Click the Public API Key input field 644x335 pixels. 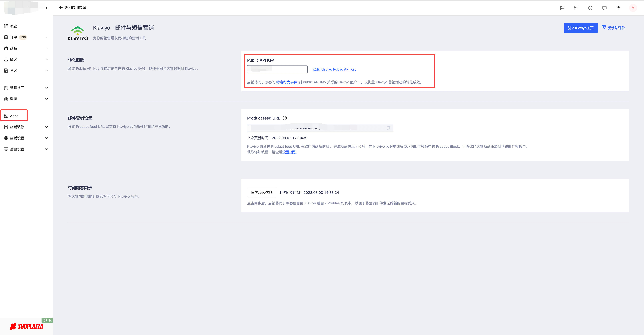coord(277,69)
